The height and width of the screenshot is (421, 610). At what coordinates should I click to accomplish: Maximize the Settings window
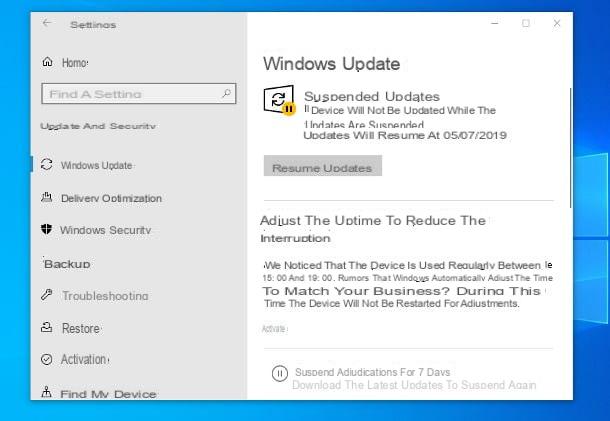[526, 23]
